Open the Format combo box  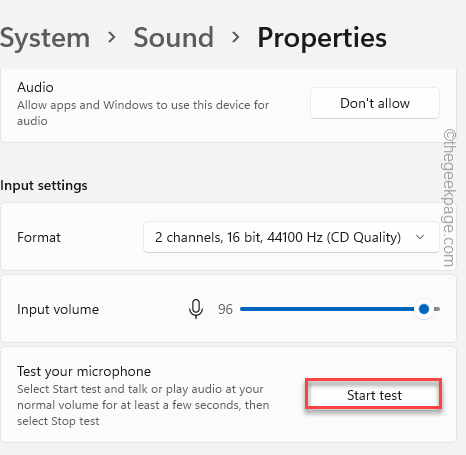tap(291, 237)
